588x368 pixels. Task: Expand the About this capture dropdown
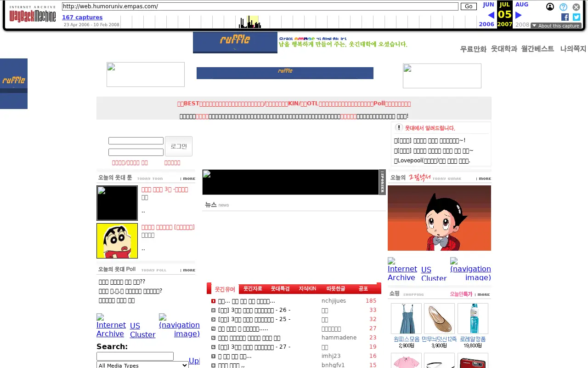coord(556,26)
